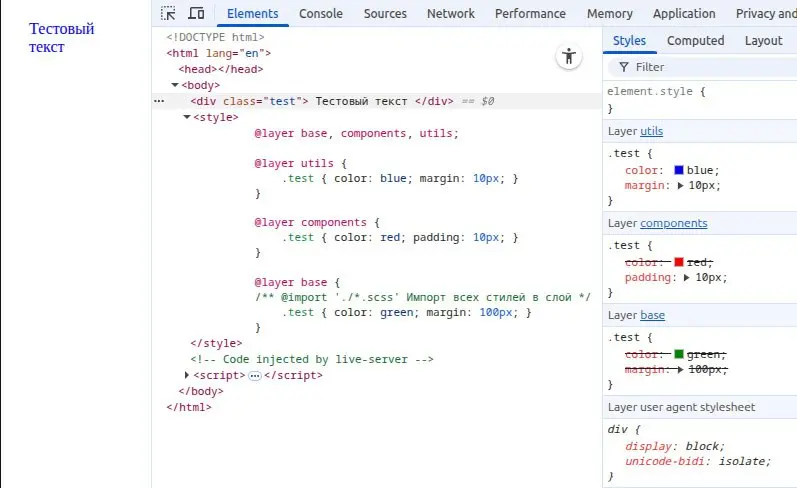Click the unicode-bidi: isolate declaration
Screen dimensions: 797x488
(x=697, y=462)
